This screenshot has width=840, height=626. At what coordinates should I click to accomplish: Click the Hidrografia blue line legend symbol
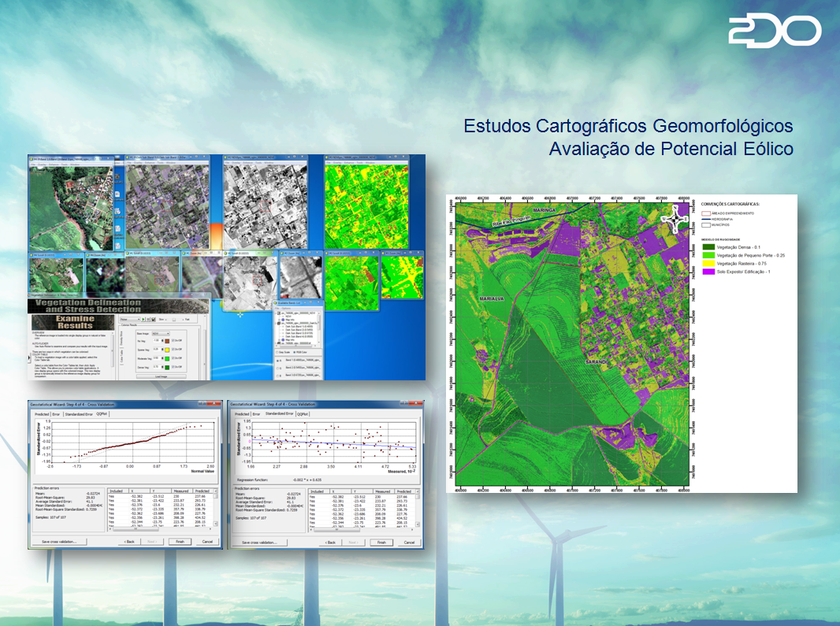tap(706, 218)
